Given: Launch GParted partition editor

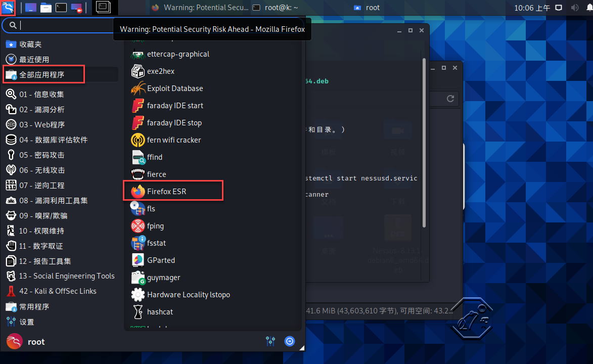Looking at the screenshot, I should coord(213,260).
